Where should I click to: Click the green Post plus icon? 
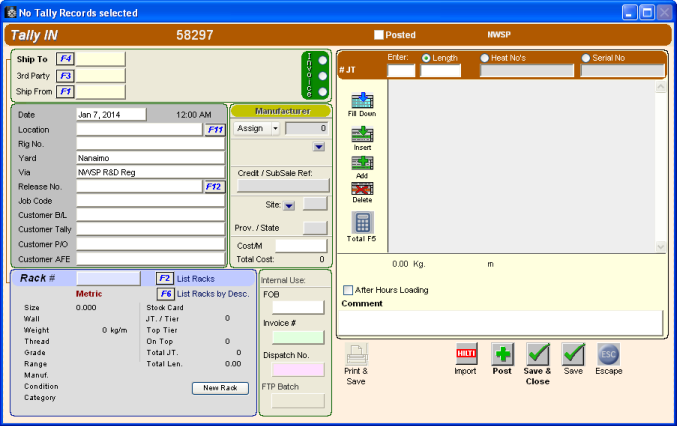coord(502,354)
